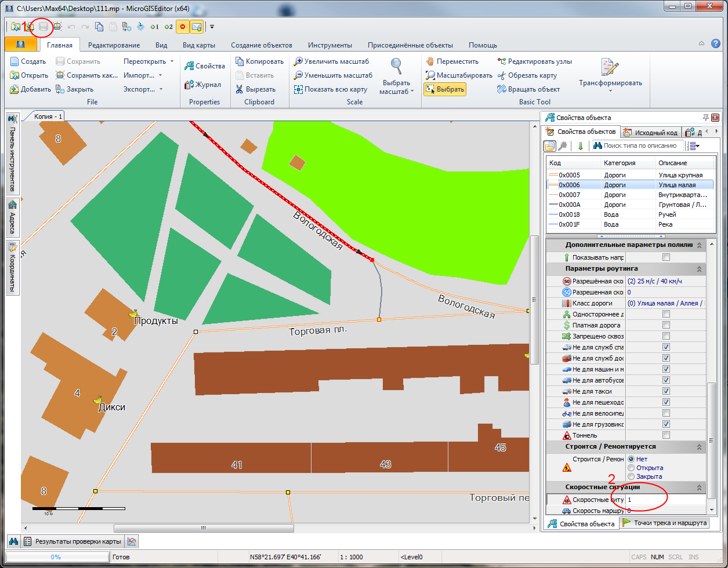This screenshot has height=568, width=728.
Task: Click the Edit nodes tool
Action: [534, 61]
